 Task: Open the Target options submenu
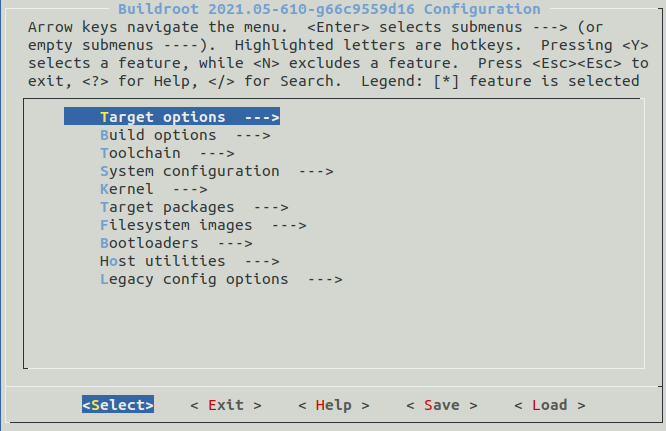(172, 116)
